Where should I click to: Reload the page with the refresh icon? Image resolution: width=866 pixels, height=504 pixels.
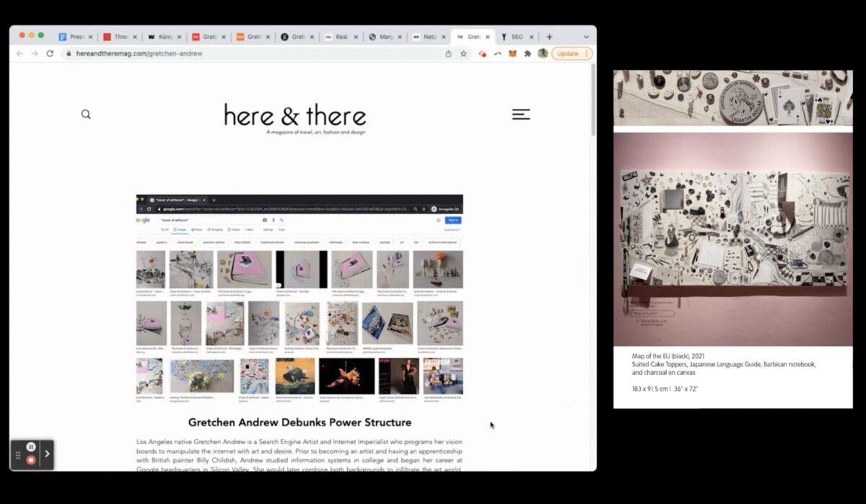50,53
